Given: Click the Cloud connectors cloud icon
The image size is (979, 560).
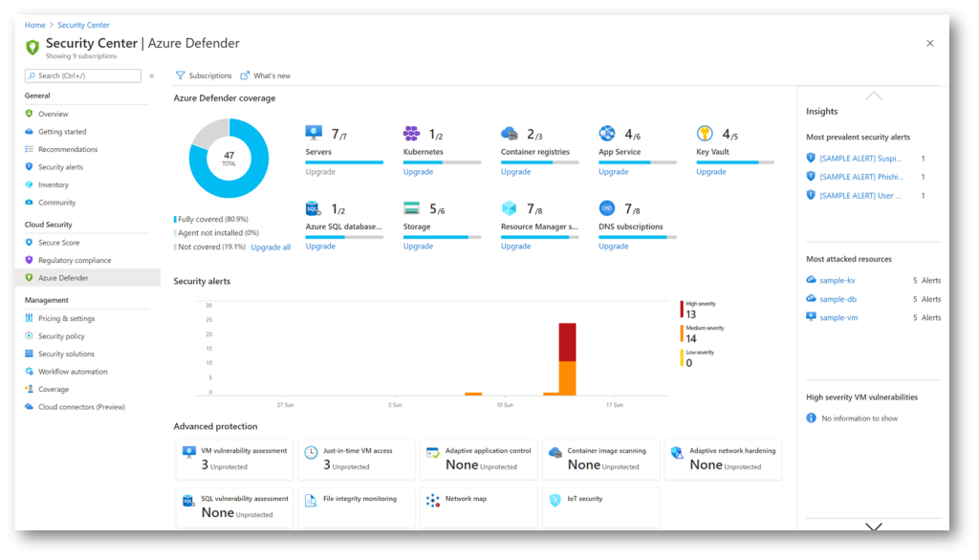Looking at the screenshot, I should tap(29, 406).
